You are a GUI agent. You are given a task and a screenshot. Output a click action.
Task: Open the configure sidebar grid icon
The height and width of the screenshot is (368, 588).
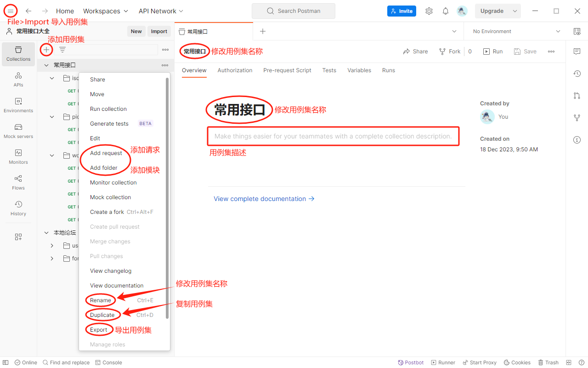click(18, 237)
